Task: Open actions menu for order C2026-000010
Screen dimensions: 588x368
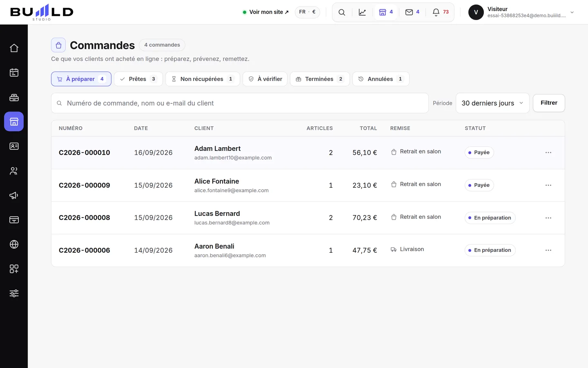Action: point(548,153)
